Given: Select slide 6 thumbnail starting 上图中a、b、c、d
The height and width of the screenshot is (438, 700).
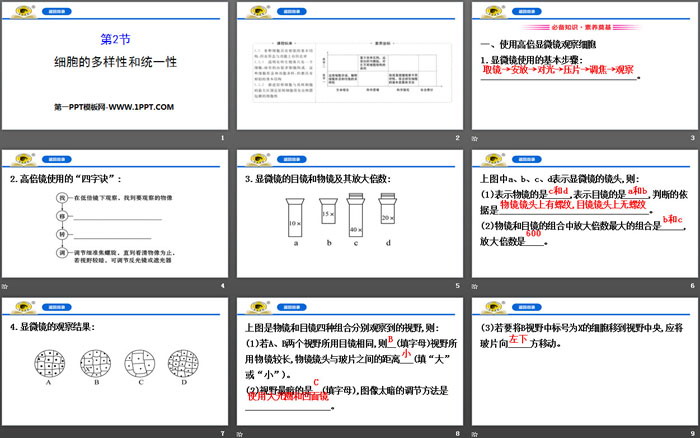Looking at the screenshot, I should pos(585,214).
